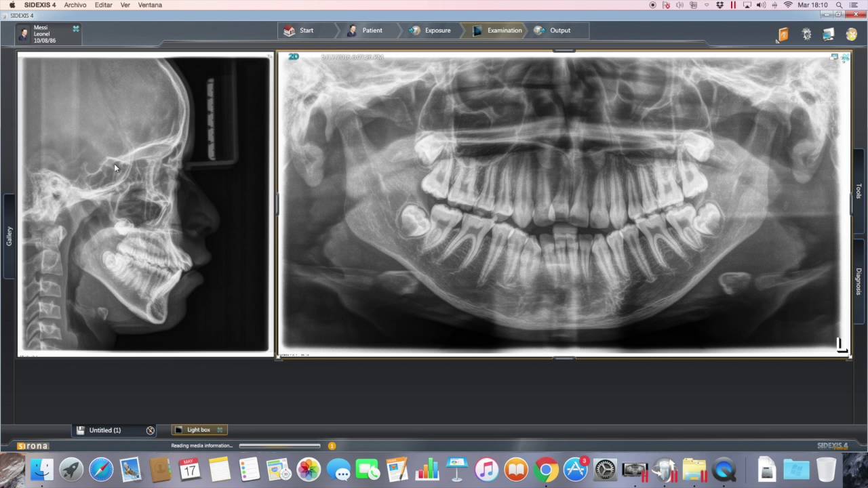The height and width of the screenshot is (488, 868).
Task: Select the Light box tab
Action: click(199, 430)
